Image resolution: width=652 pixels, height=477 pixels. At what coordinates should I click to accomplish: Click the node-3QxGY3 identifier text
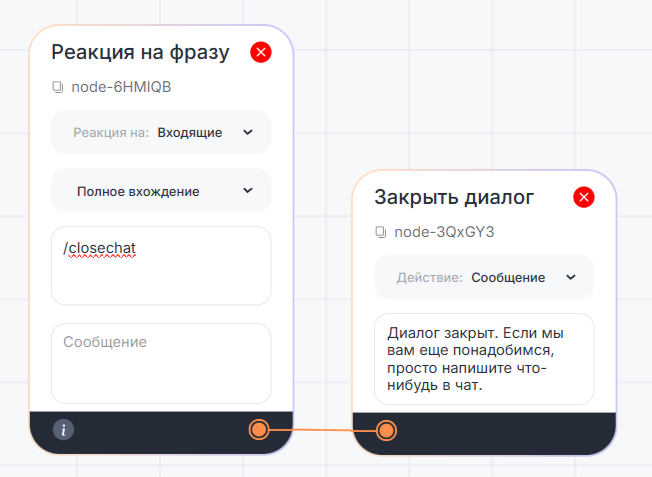(444, 232)
